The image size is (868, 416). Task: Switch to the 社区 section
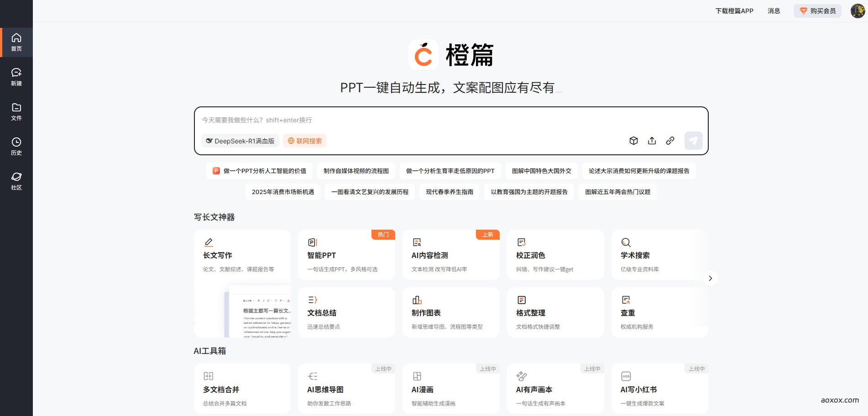(16, 181)
